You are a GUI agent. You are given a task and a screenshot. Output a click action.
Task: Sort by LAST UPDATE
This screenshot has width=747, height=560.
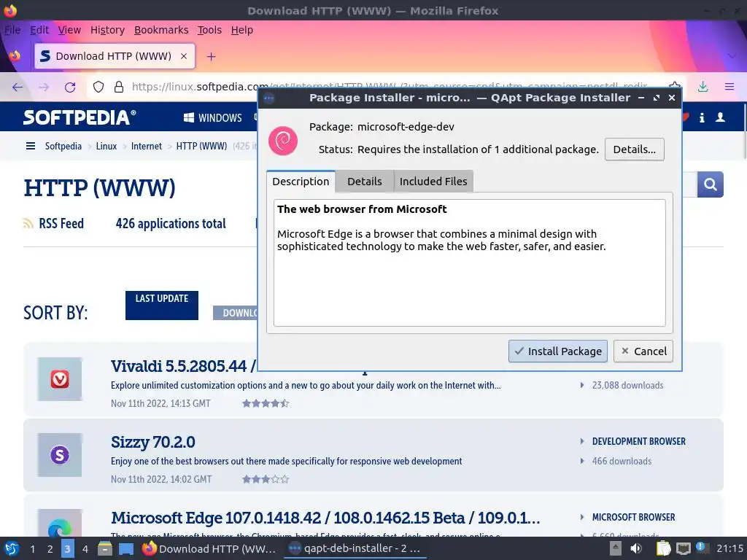click(x=162, y=306)
